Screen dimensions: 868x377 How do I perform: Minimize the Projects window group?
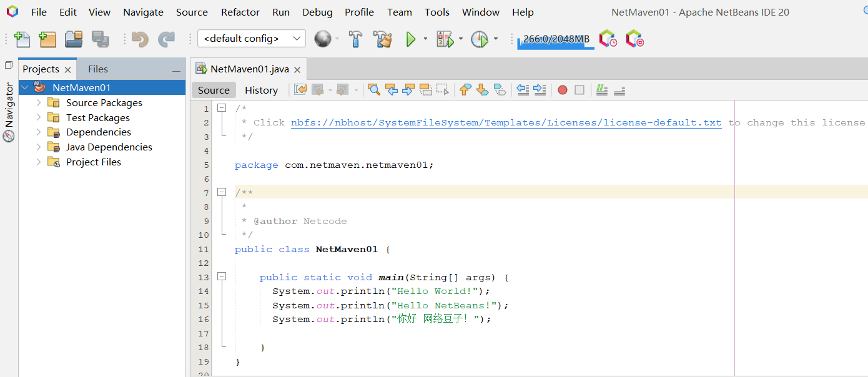[x=177, y=71]
